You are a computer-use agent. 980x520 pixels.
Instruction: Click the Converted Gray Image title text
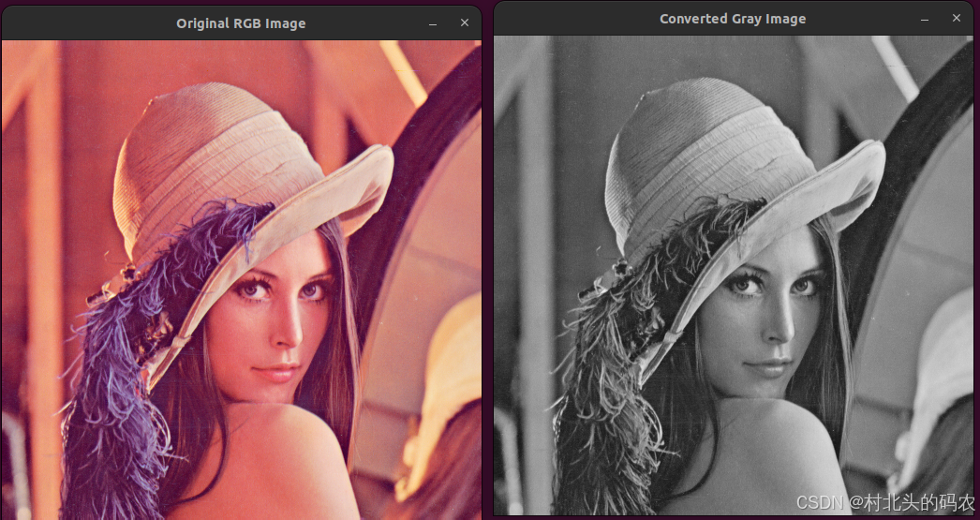[733, 19]
